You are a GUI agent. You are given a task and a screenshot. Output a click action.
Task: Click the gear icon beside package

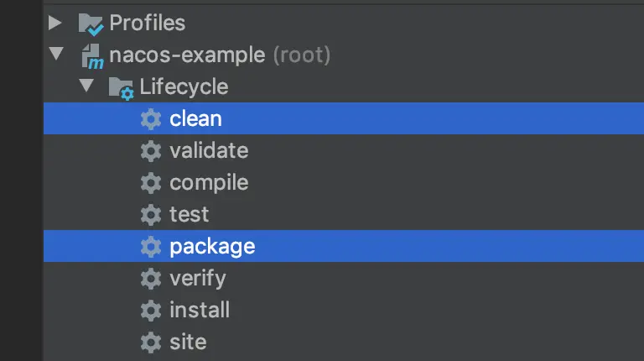pyautogui.click(x=151, y=247)
